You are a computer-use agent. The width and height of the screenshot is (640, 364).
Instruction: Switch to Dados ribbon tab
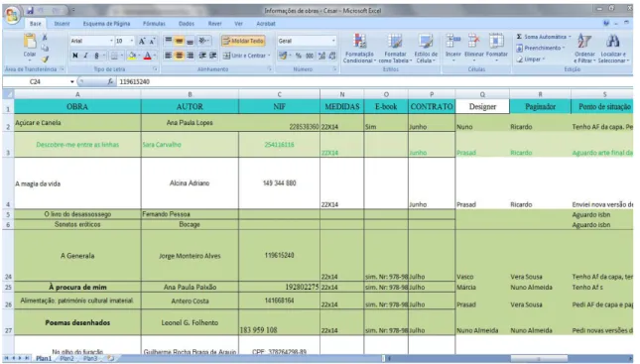tap(187, 24)
